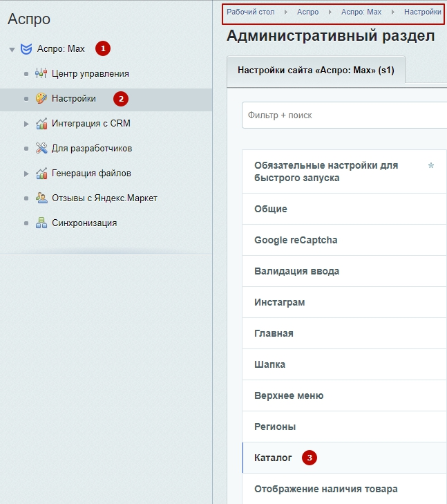The width and height of the screenshot is (447, 504).
Task: Open Центр управления in sidebar
Action: pyautogui.click(x=91, y=73)
